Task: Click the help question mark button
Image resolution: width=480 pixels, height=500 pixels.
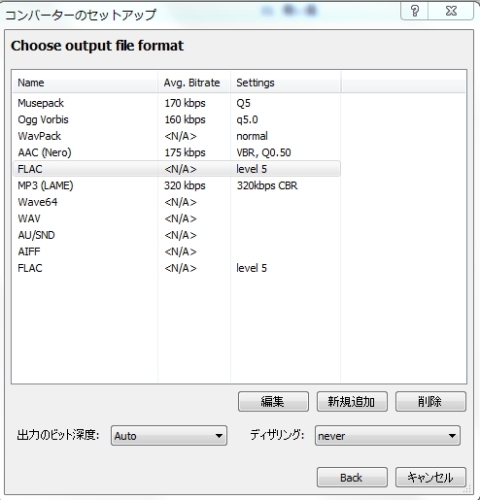Action: (414, 11)
